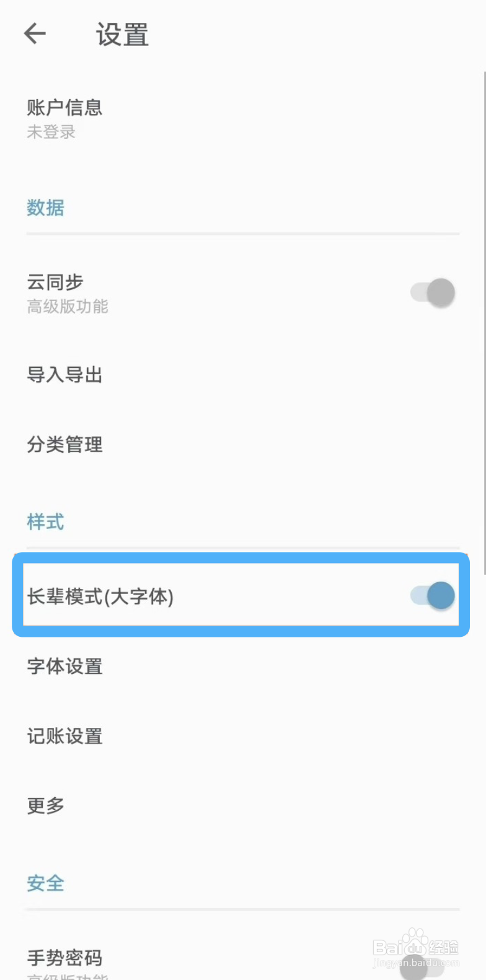
Task: Disable the 长辈模式 large-font switch
Action: pos(433,595)
